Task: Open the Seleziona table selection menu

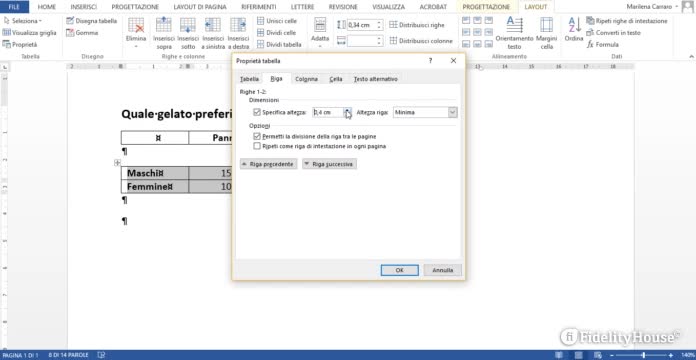Action: click(x=22, y=21)
